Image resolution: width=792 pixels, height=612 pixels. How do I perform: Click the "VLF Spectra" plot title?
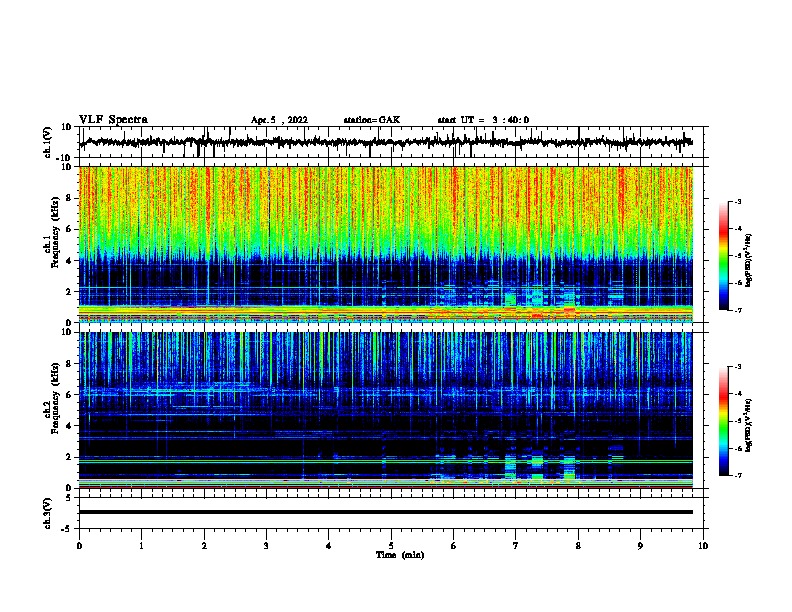coord(113,120)
